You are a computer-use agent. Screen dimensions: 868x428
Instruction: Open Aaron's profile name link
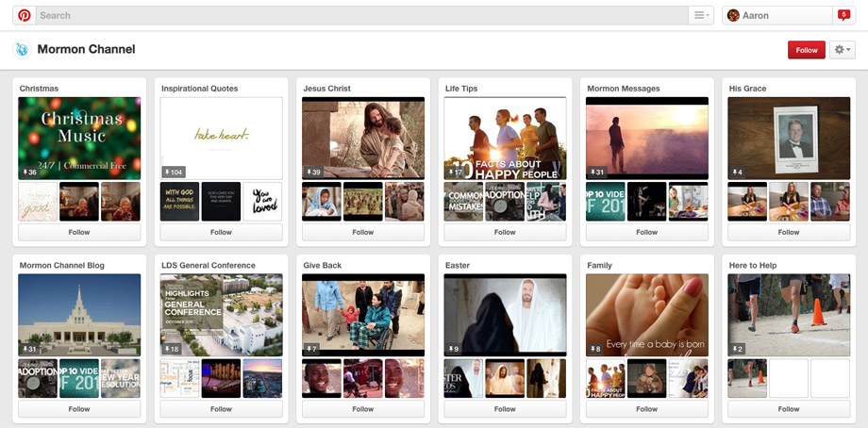point(756,15)
